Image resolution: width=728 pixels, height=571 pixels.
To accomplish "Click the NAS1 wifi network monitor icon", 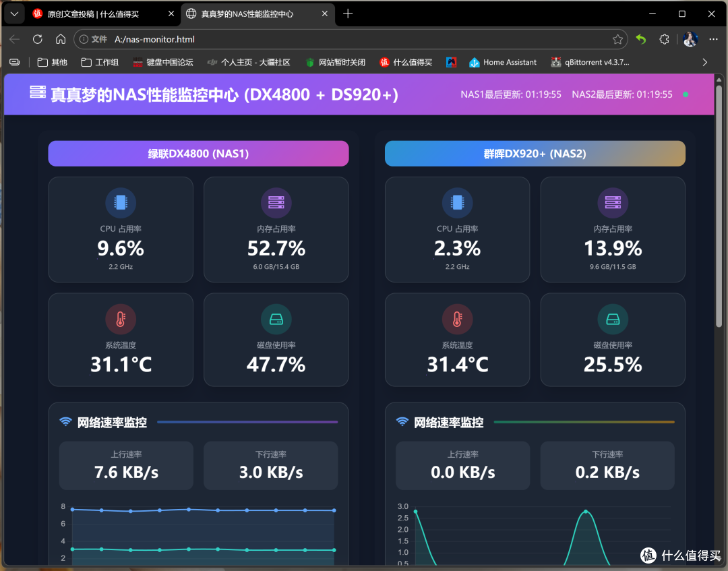I will coord(65,422).
